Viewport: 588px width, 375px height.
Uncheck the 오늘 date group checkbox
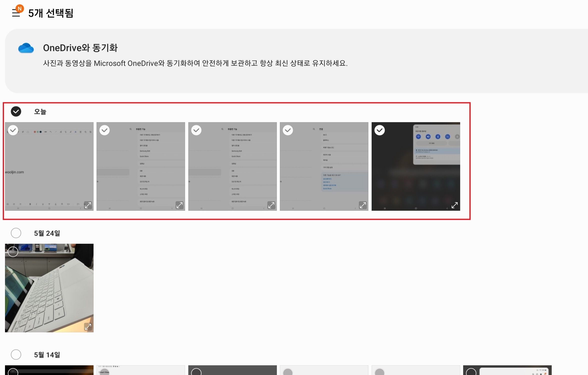point(16,112)
